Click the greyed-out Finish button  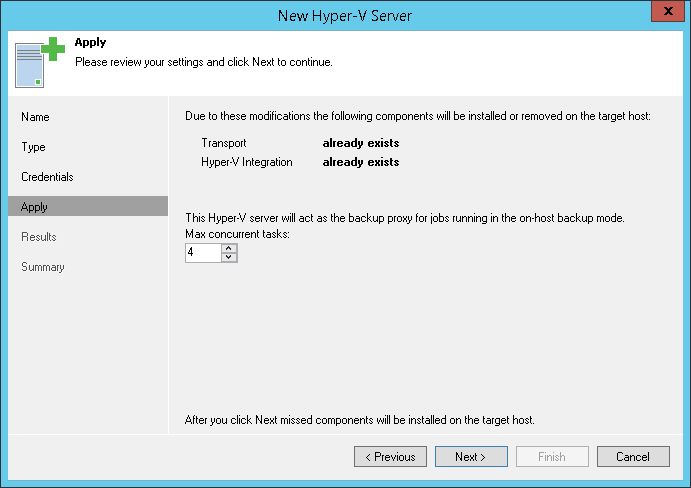(552, 457)
